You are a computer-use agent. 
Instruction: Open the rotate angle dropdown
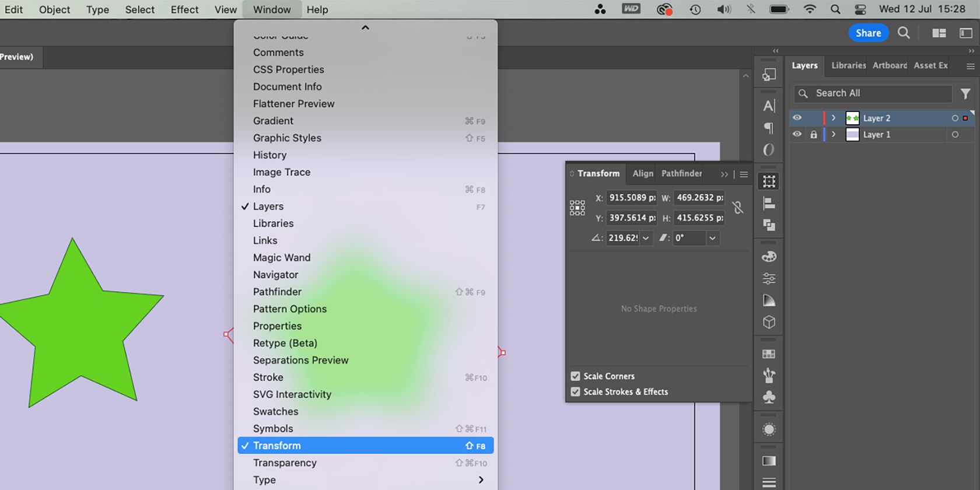[646, 238]
